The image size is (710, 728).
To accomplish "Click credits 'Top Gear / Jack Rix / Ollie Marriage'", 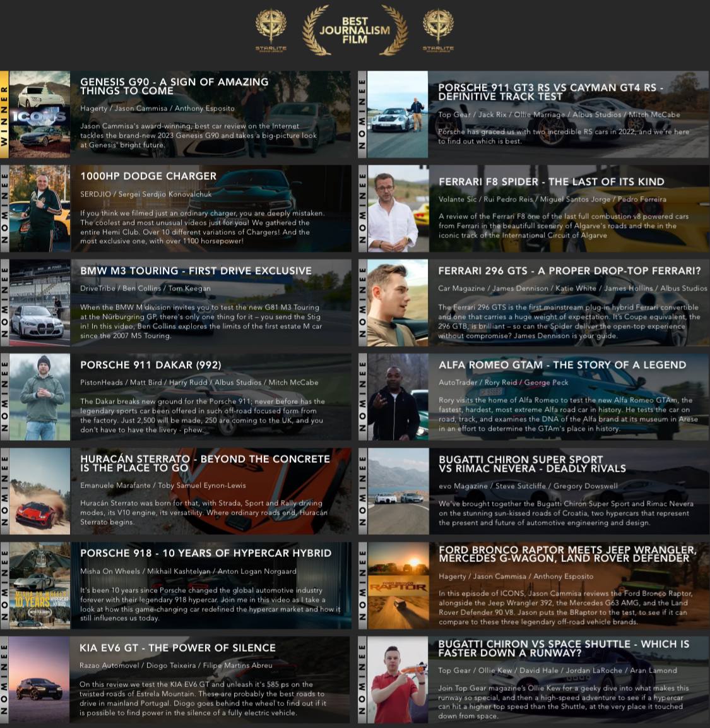I will (559, 115).
